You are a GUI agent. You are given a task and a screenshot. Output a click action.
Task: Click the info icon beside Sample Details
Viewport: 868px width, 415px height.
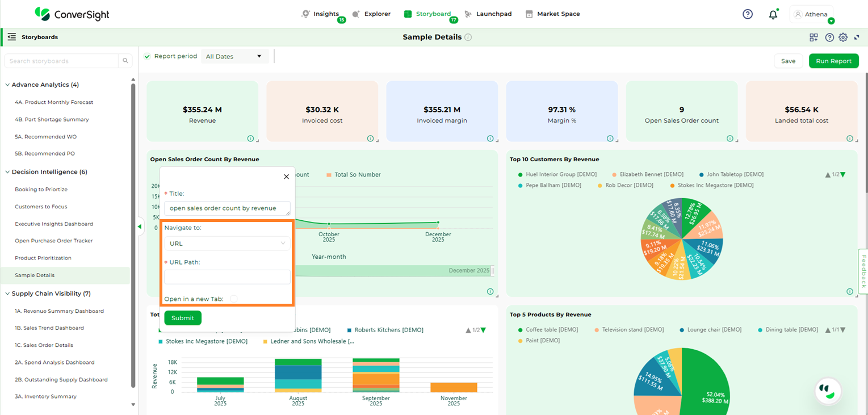pyautogui.click(x=468, y=37)
